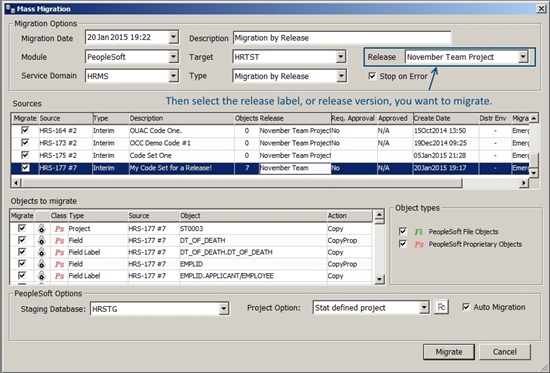Image resolution: width=550 pixels, height=373 pixels.
Task: Select source row 'OCC Demo Code #1'
Action: pos(270,143)
